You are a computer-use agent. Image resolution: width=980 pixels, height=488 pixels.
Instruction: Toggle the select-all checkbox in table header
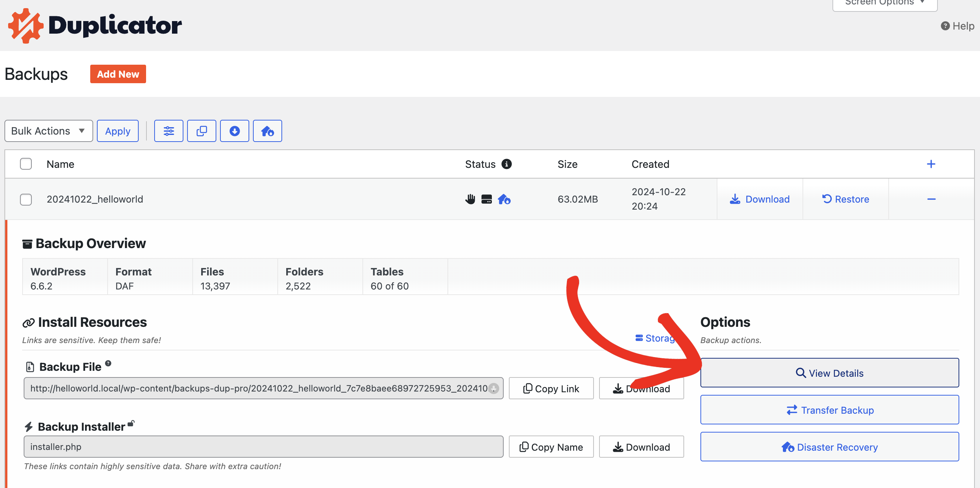coord(26,164)
